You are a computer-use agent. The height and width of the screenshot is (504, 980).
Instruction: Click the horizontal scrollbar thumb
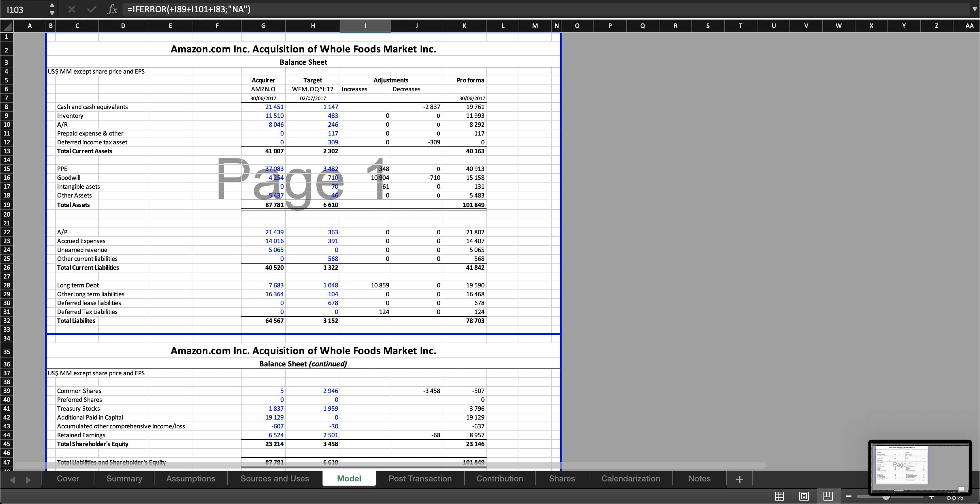[x=390, y=465]
